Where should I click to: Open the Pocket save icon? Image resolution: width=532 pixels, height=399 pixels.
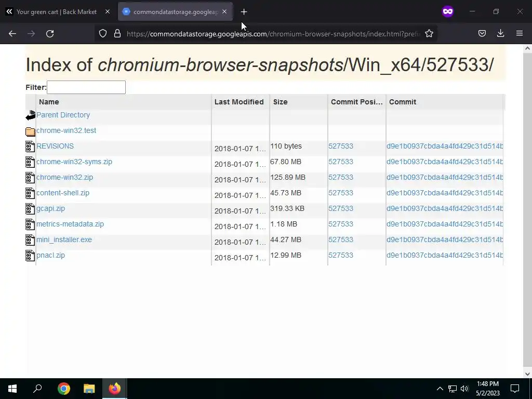tap(482, 33)
